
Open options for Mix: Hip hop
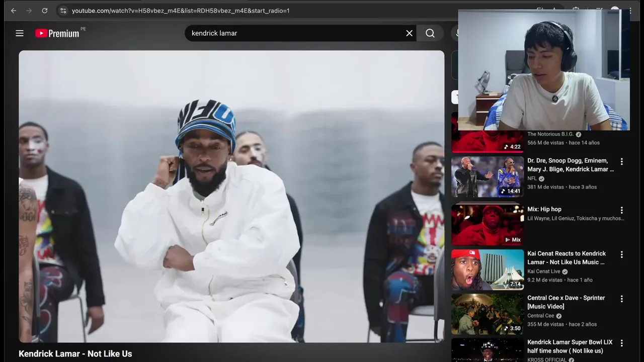pyautogui.click(x=622, y=210)
